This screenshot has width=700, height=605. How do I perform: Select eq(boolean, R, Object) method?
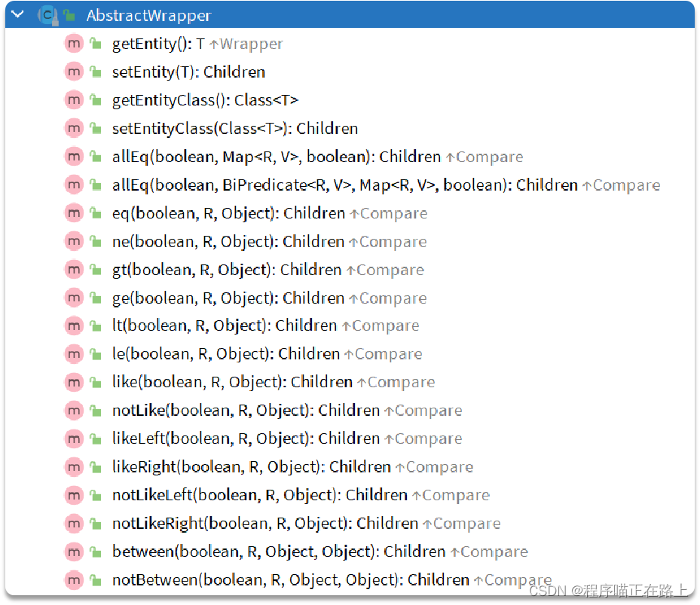click(228, 213)
